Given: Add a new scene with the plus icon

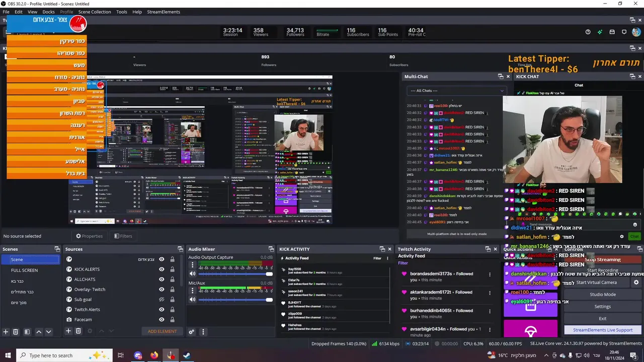Looking at the screenshot, I should click(x=6, y=332).
